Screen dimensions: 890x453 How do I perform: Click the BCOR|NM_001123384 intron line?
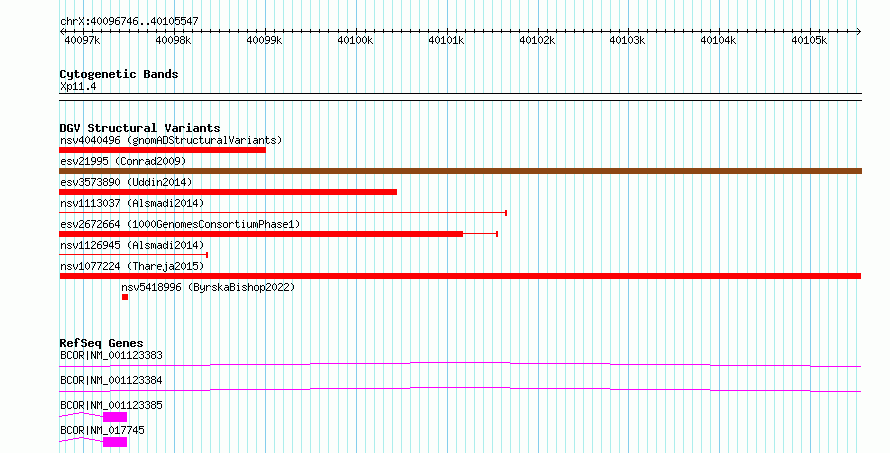pos(460,389)
